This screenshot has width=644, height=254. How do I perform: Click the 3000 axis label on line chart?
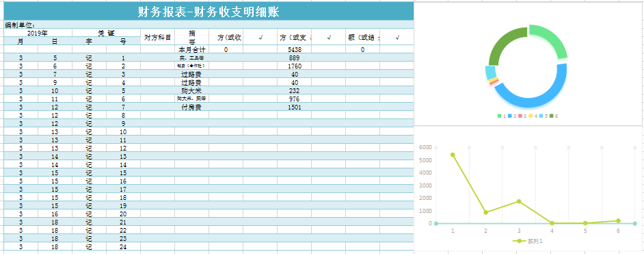pyautogui.click(x=425, y=186)
